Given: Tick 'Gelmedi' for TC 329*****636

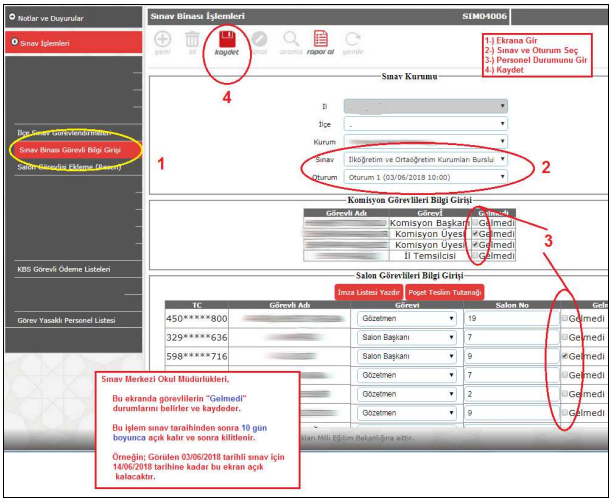Looking at the screenshot, I should click(x=565, y=337).
